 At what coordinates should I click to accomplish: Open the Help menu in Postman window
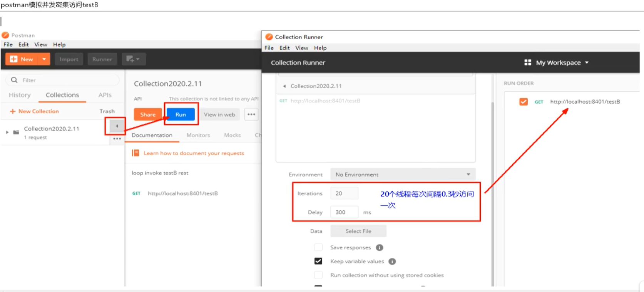point(59,44)
